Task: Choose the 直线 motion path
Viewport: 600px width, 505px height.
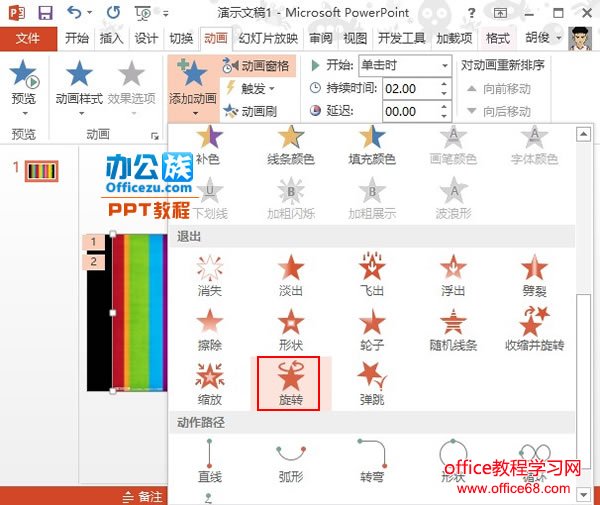Action: click(209, 461)
